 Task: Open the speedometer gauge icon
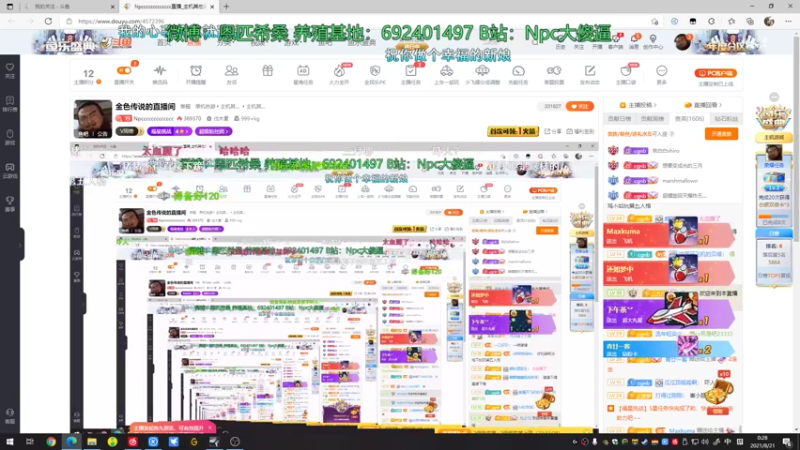[x=518, y=70]
